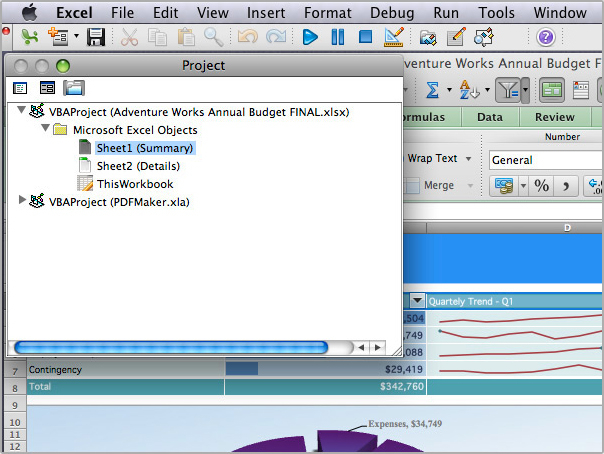Screen dimensions: 604x454
Task: Switch to the Review ribbon tab
Action: point(555,117)
